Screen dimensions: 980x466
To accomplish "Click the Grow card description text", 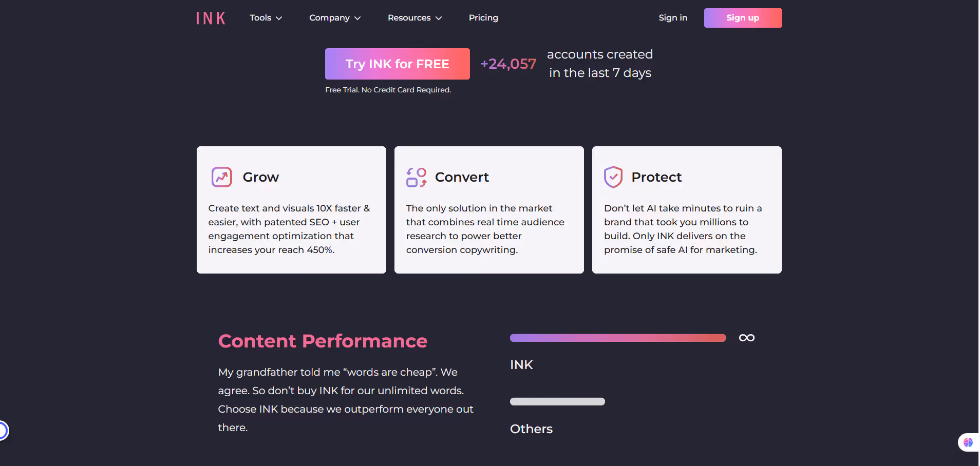I will (289, 229).
